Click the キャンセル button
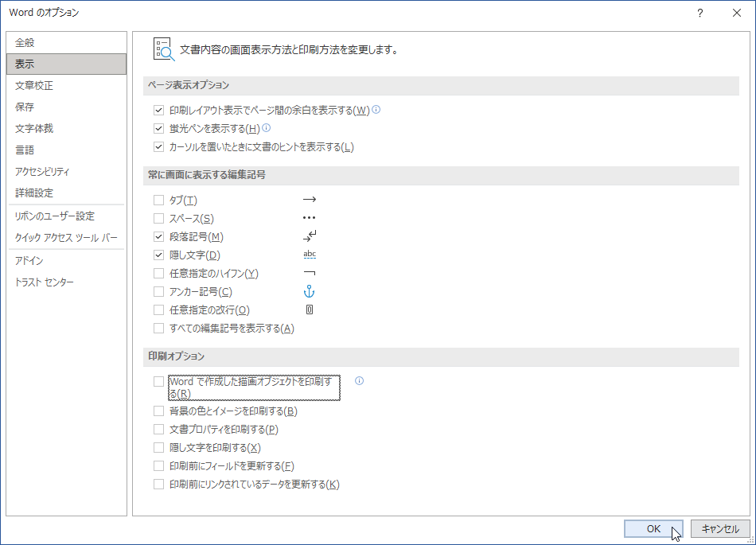The width and height of the screenshot is (756, 545). coord(720,528)
